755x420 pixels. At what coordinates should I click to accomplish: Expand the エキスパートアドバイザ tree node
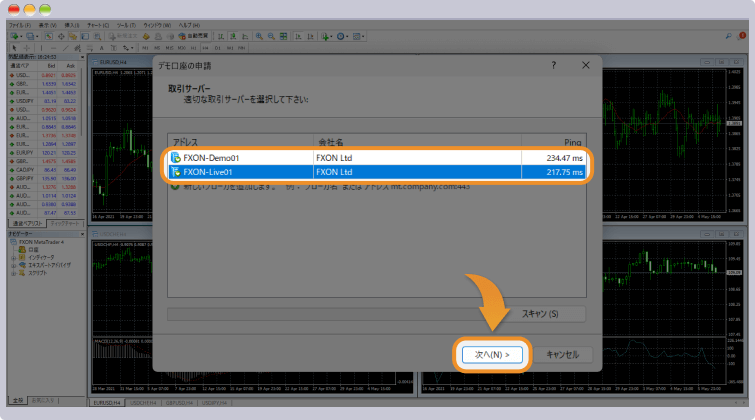pos(13,265)
